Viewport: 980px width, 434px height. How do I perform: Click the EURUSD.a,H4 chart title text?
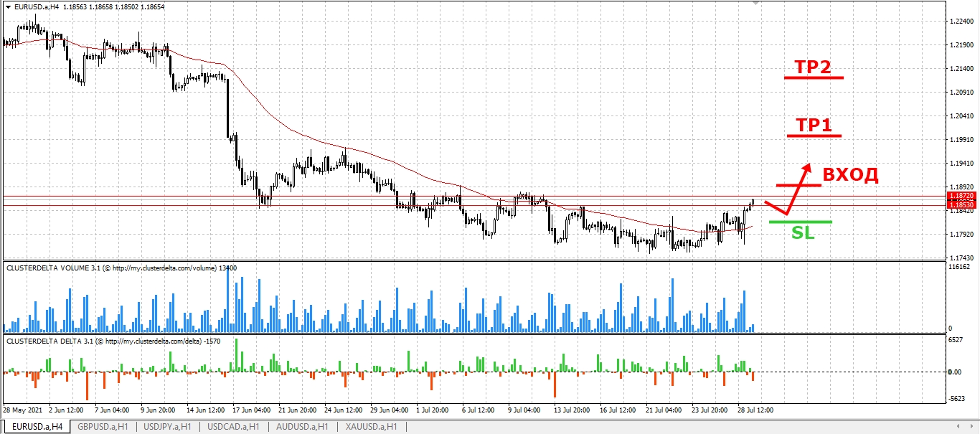(36, 6)
